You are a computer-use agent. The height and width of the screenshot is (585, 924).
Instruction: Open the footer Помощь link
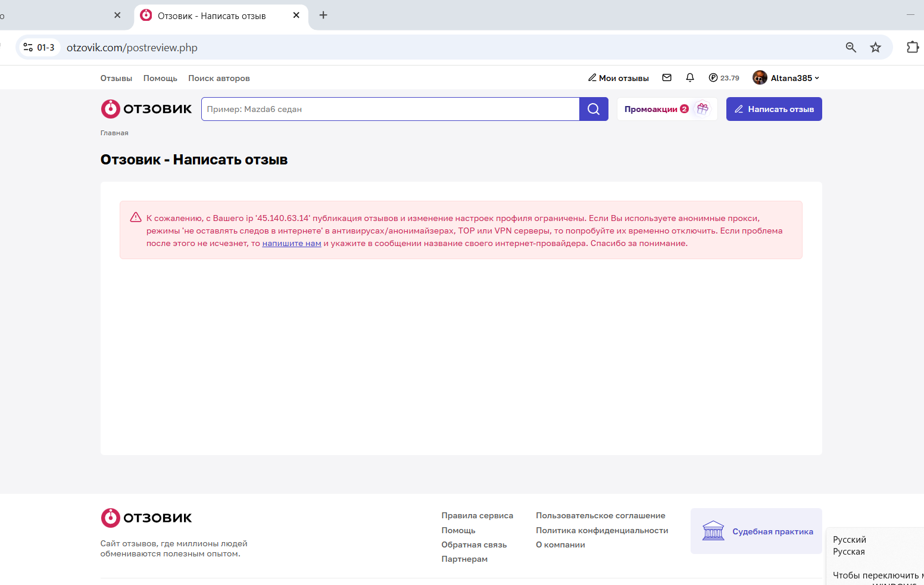click(x=458, y=530)
